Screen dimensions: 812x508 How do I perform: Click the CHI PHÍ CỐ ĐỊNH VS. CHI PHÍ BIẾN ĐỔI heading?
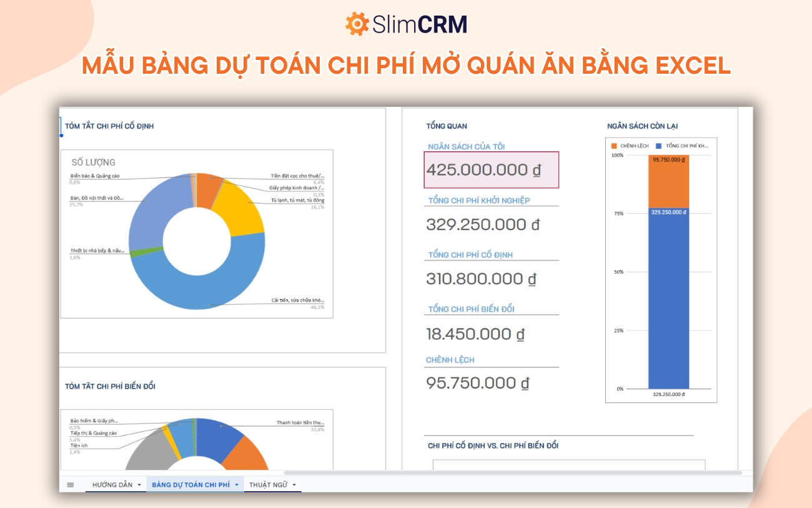pos(493,446)
